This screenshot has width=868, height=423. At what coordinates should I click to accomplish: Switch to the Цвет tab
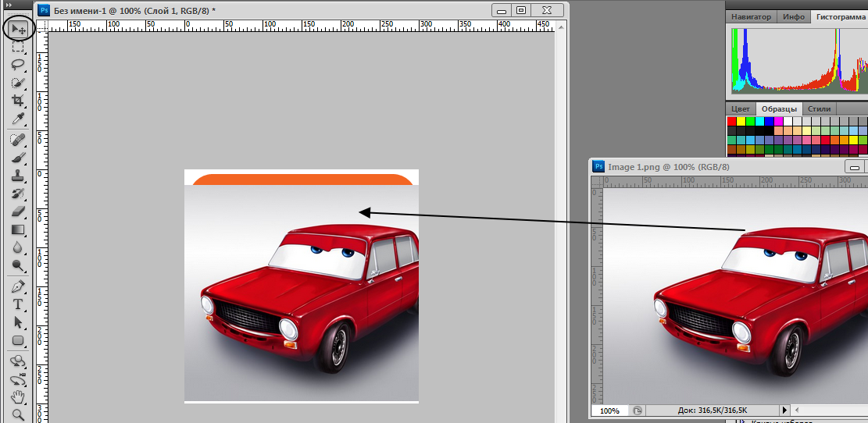pyautogui.click(x=740, y=109)
